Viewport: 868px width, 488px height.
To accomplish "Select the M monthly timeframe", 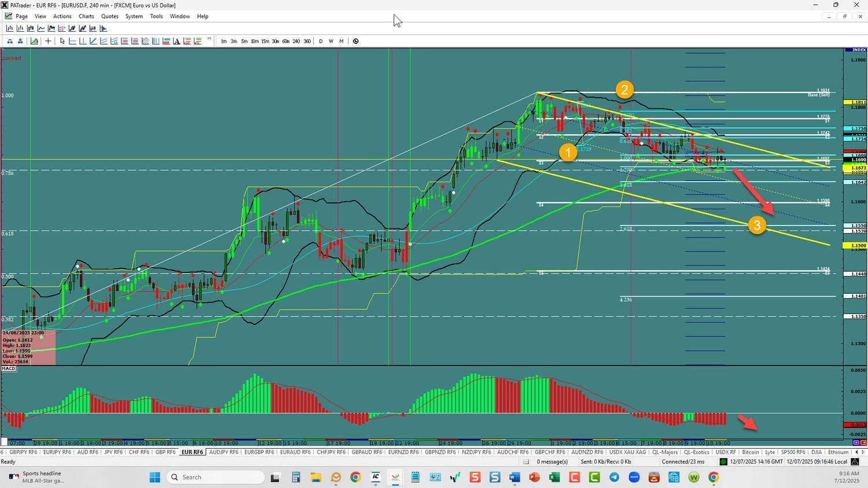I will tap(341, 41).
